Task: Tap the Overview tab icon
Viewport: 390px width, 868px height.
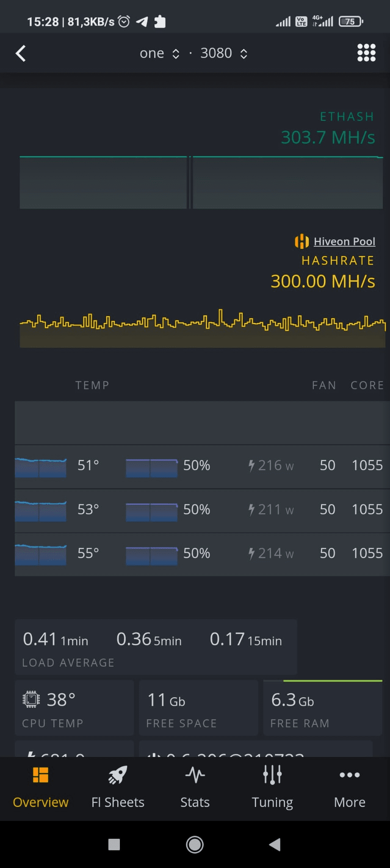Action: click(x=41, y=775)
